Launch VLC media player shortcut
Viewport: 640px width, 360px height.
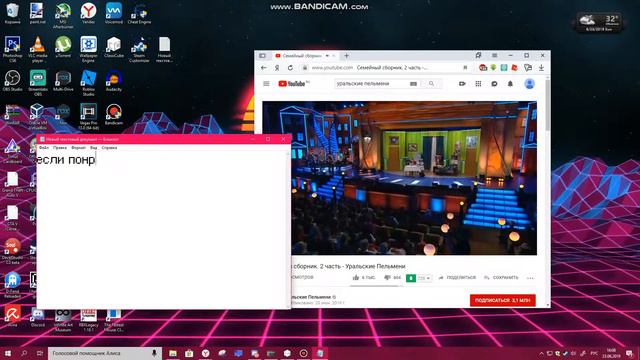pos(38,49)
